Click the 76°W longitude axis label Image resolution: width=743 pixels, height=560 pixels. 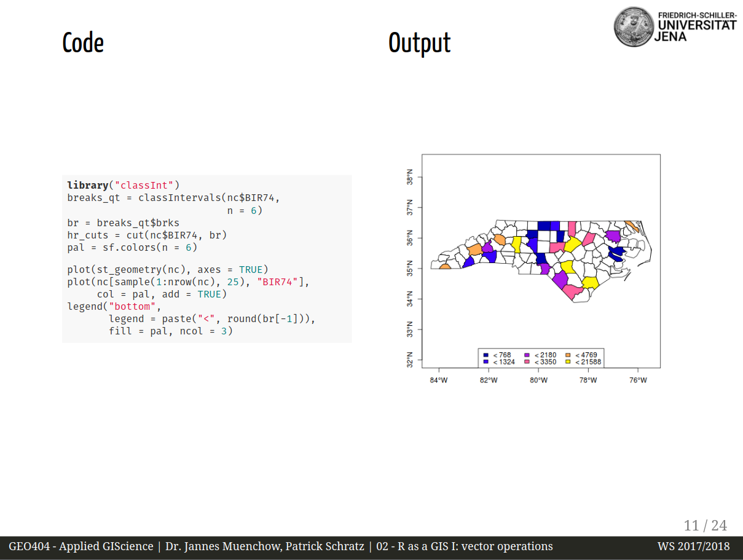click(x=639, y=380)
